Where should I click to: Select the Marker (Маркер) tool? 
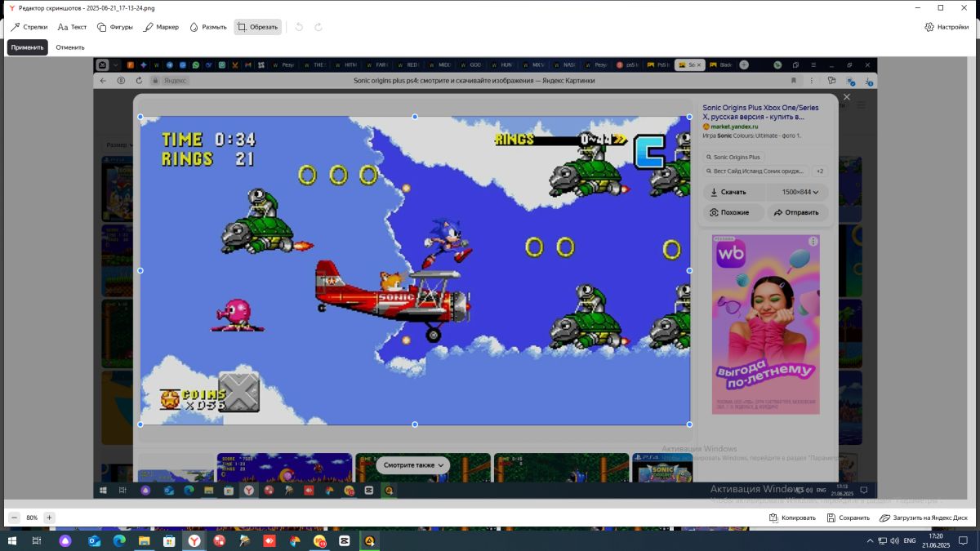[x=161, y=27]
